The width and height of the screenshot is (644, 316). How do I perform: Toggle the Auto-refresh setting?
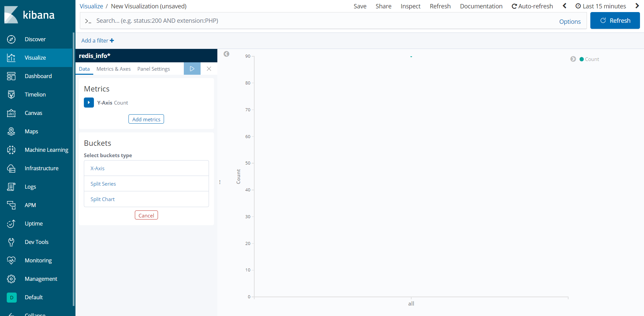[x=532, y=6]
